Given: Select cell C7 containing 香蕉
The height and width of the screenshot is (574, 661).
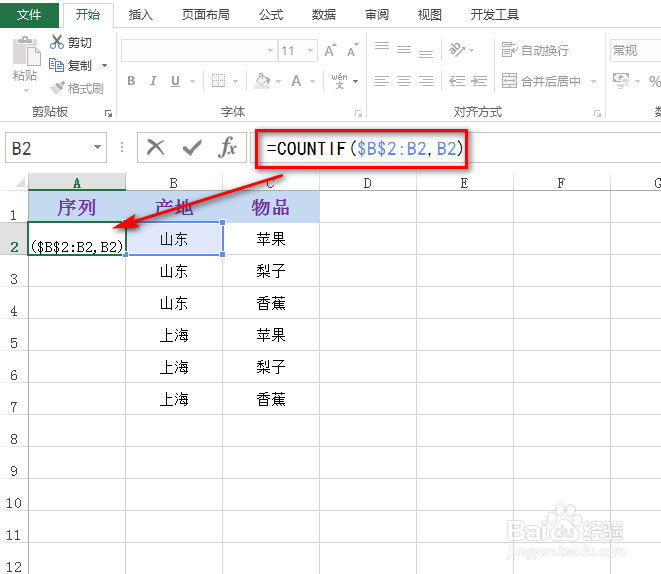Looking at the screenshot, I should (271, 399).
